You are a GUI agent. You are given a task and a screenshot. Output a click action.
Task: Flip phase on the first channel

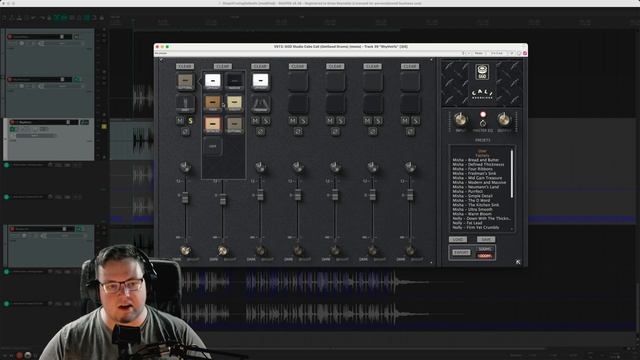click(185, 131)
